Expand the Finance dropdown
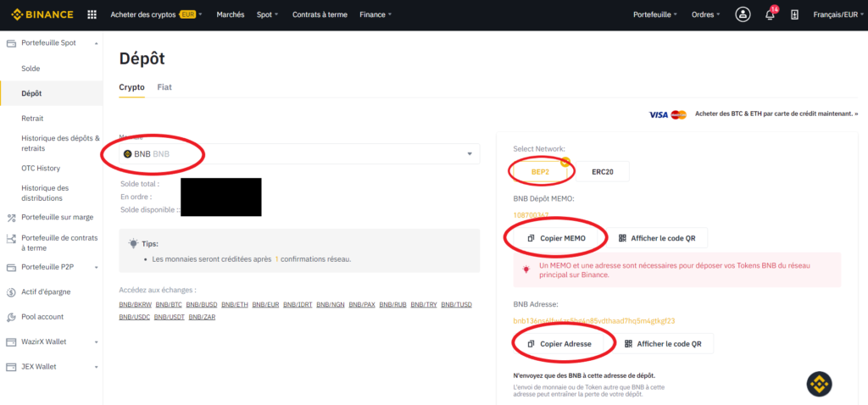The image size is (868, 405). point(376,15)
